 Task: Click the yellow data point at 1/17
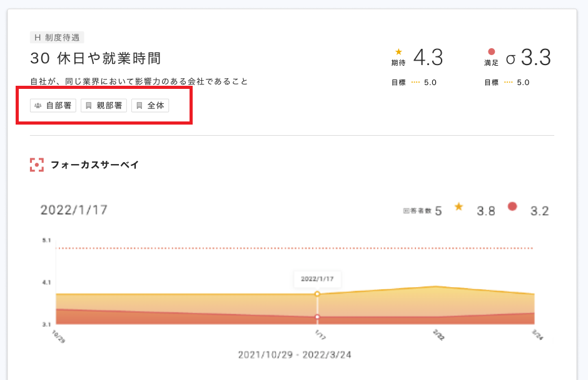(317, 294)
